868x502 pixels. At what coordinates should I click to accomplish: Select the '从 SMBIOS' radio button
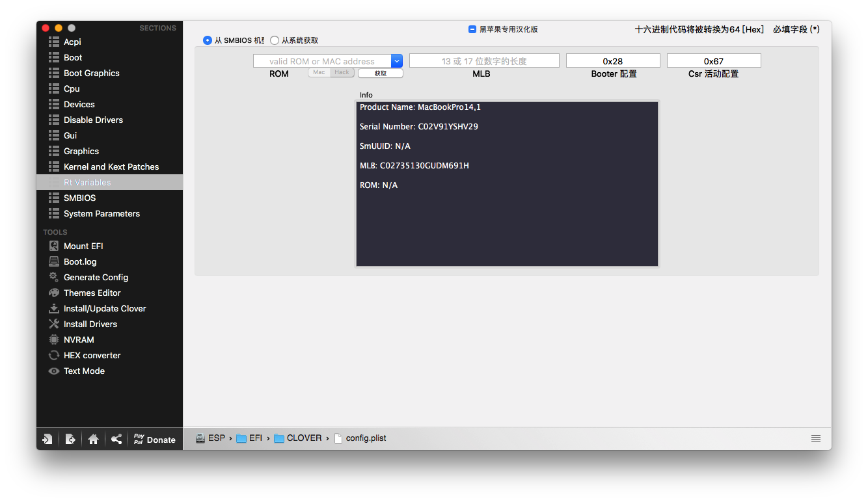[208, 40]
